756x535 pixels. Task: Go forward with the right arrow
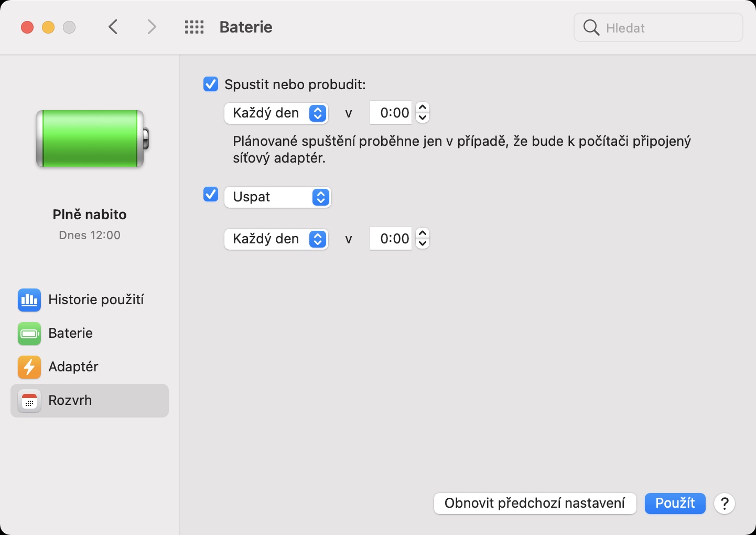tap(152, 27)
